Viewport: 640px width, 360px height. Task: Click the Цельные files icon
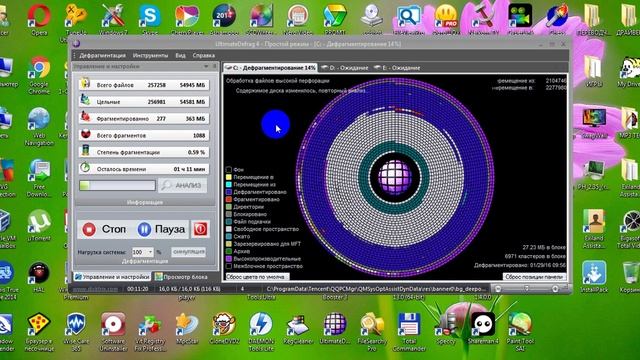click(x=85, y=100)
